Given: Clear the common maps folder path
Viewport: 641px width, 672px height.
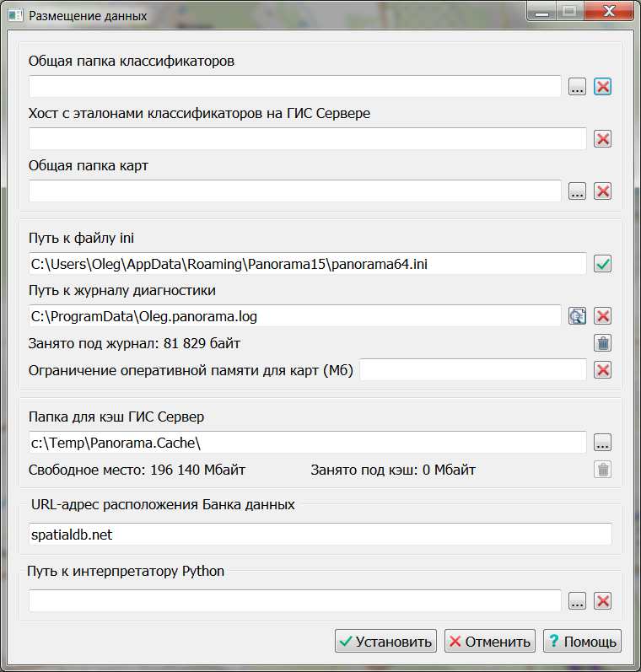Looking at the screenshot, I should pyautogui.click(x=602, y=191).
